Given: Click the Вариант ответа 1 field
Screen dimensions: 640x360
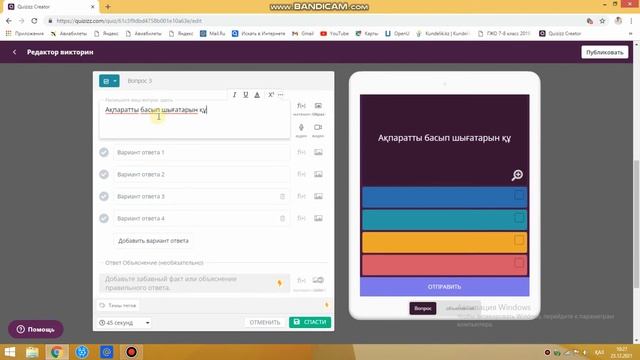Looking at the screenshot, I should click(x=201, y=152).
